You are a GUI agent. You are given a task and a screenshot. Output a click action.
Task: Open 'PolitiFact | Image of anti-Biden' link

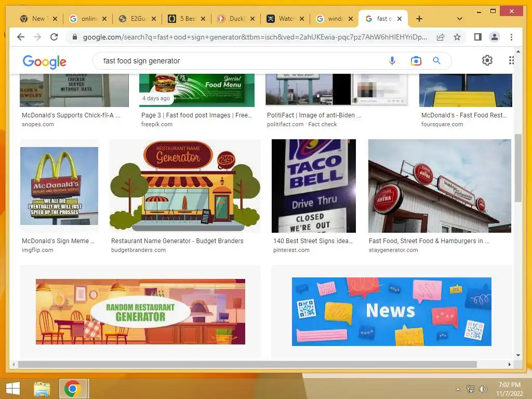(x=314, y=115)
